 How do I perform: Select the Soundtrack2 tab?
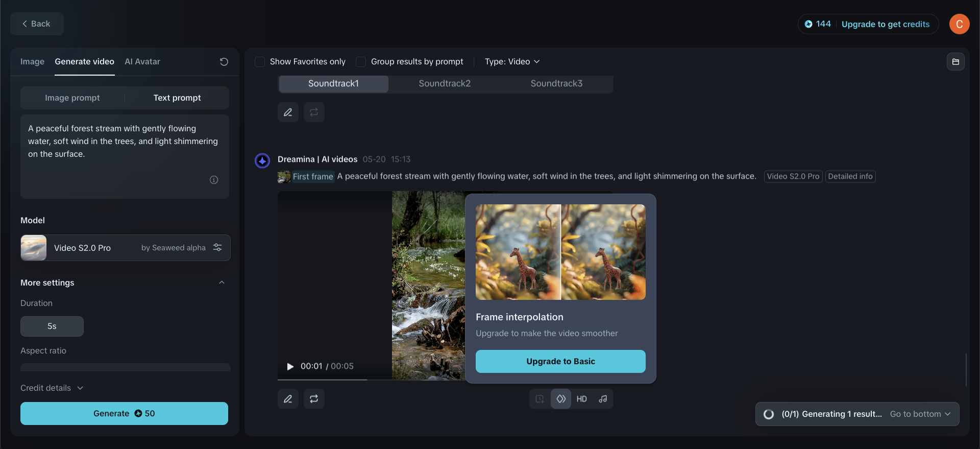(x=445, y=83)
